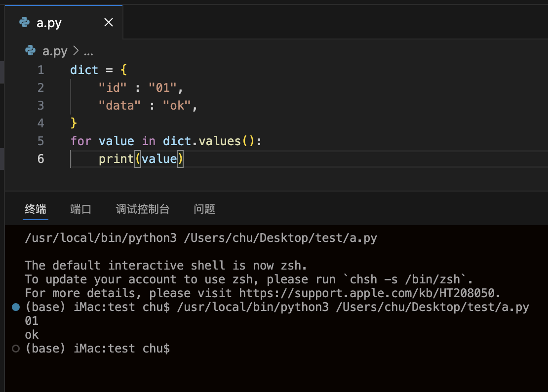
Task: Open the support.apple.com link in terminal
Action: (x=369, y=293)
